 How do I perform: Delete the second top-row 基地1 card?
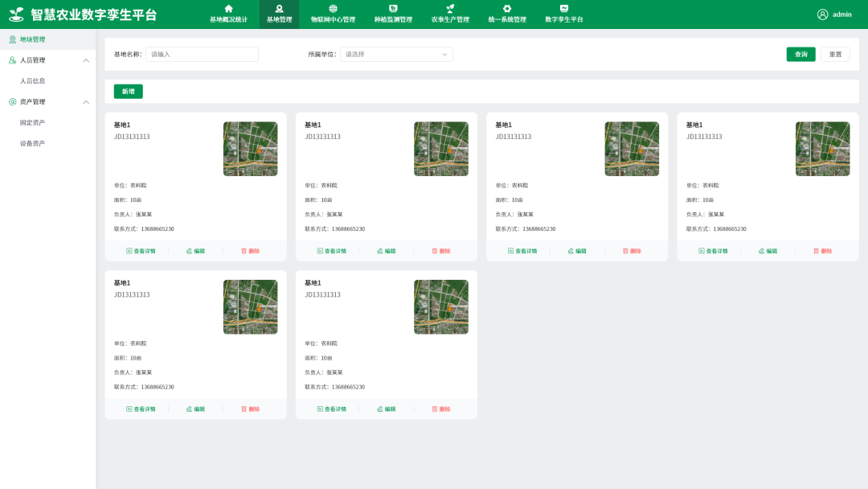point(441,251)
